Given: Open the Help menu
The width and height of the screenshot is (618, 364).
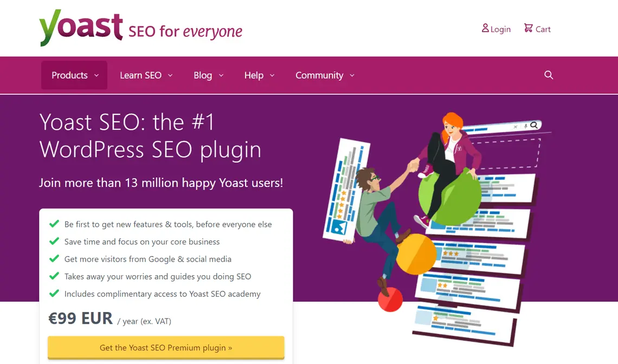Looking at the screenshot, I should [x=259, y=75].
